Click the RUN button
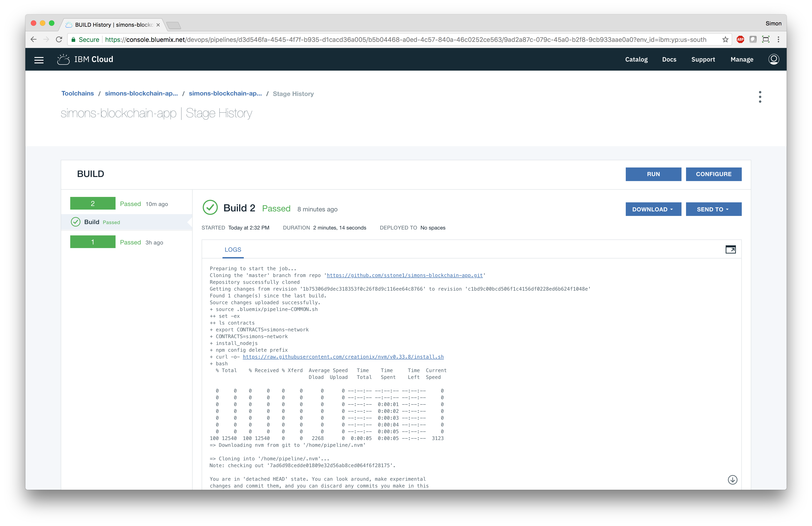 [653, 174]
